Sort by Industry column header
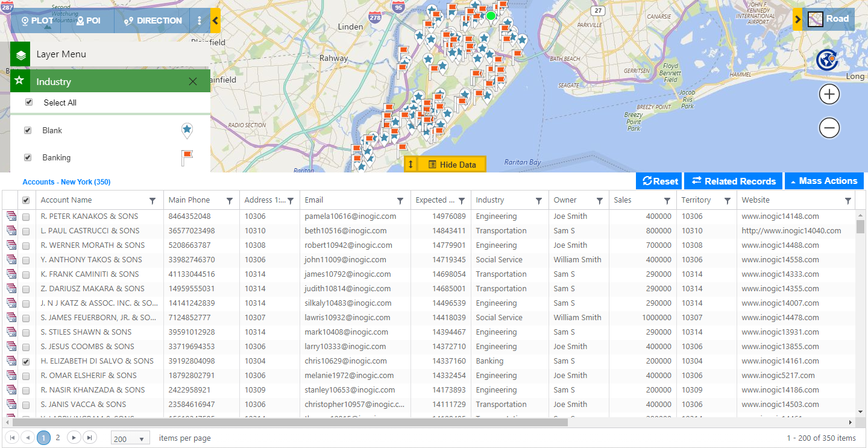Image resolution: width=868 pixels, height=448 pixels. [490, 200]
